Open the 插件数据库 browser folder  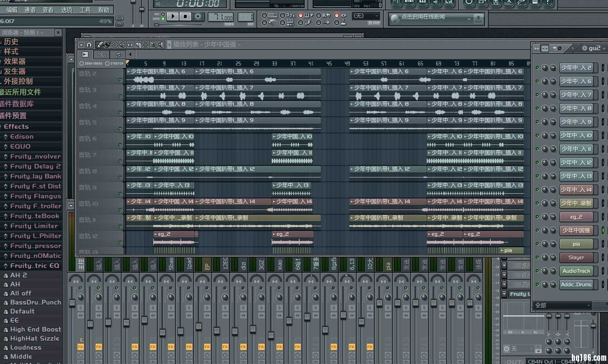17,103
